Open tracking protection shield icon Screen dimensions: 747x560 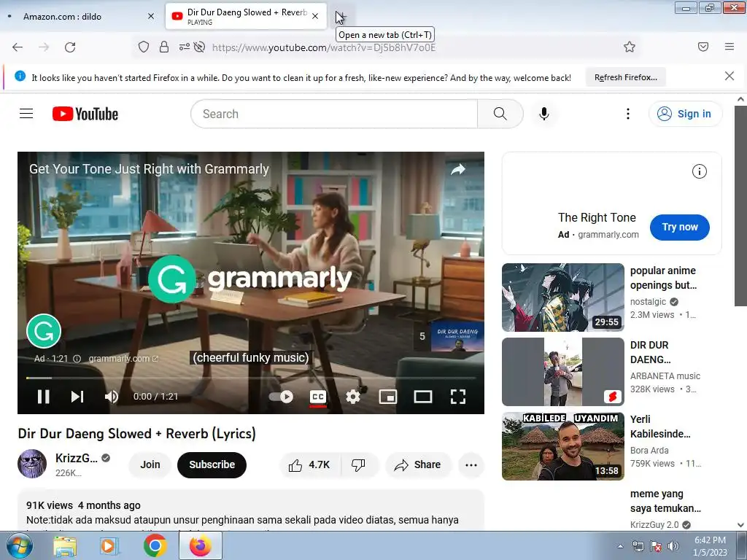click(x=144, y=47)
